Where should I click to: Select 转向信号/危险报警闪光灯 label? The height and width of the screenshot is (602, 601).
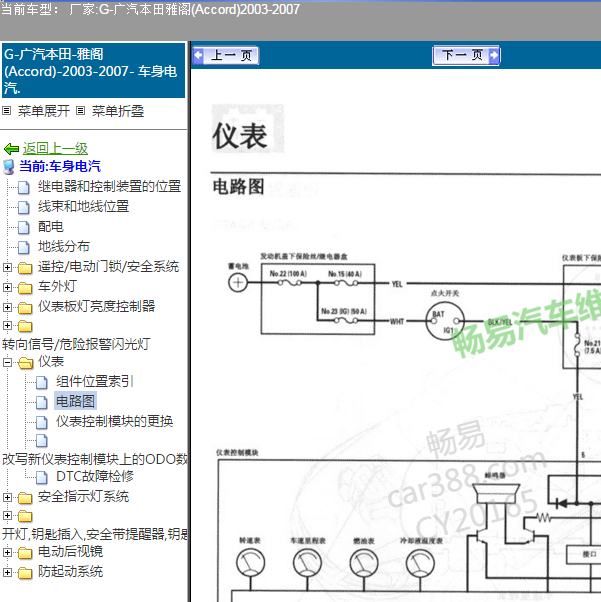click(x=76, y=344)
